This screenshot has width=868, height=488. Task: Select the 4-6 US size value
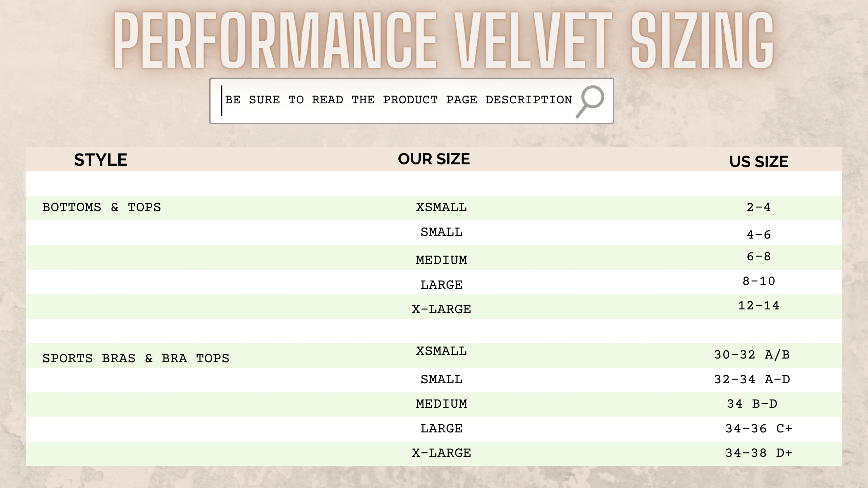coord(758,235)
